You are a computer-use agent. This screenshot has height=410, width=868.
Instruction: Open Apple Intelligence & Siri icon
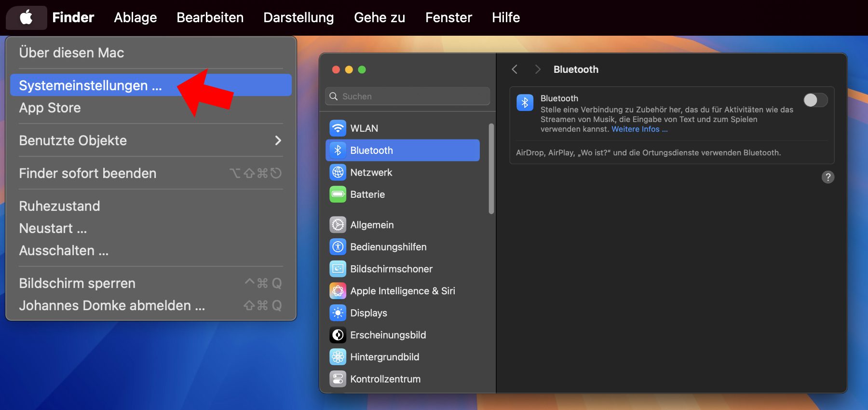[338, 291]
